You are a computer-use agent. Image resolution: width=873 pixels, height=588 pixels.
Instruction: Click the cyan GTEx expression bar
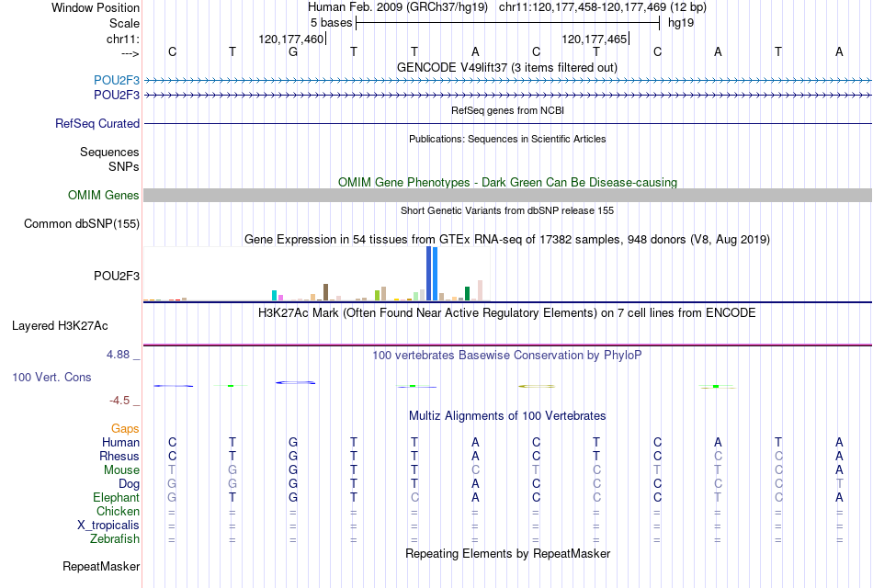274,296
